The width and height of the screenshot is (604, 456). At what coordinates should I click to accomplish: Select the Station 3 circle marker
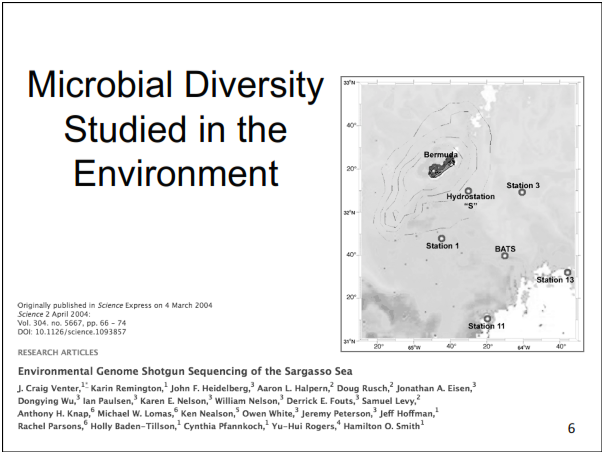pos(522,192)
